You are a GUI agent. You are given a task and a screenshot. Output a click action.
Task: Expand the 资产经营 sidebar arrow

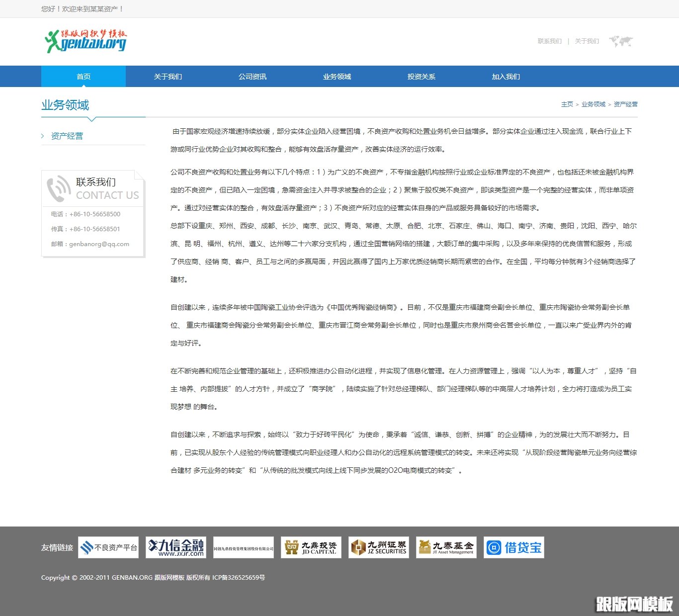click(x=42, y=135)
